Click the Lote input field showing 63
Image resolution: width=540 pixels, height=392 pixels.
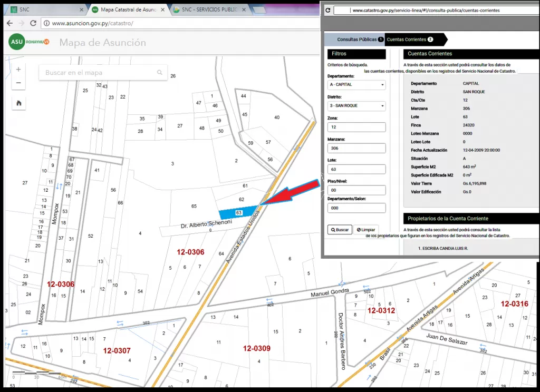coord(356,169)
